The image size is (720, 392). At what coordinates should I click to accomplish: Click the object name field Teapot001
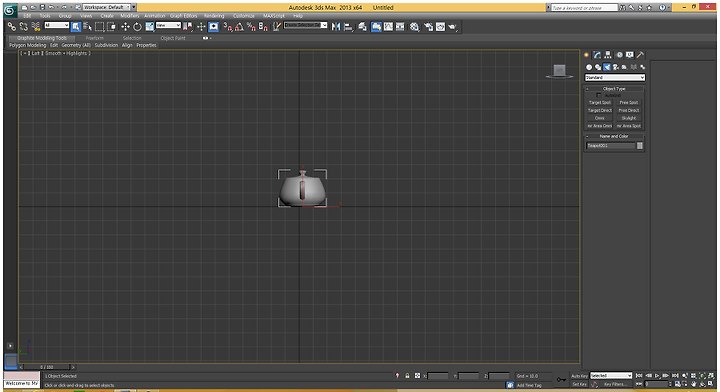[x=610, y=146]
